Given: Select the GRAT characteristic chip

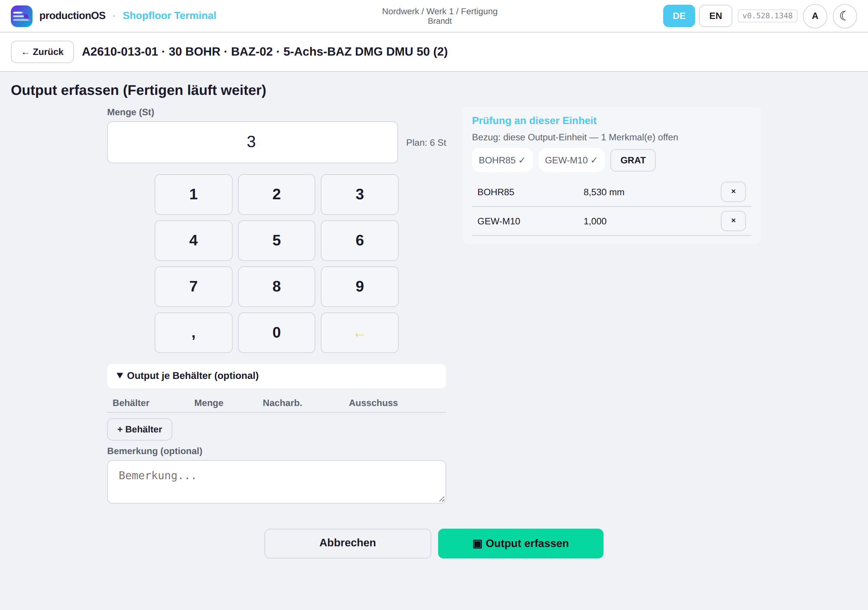Looking at the screenshot, I should [633, 160].
